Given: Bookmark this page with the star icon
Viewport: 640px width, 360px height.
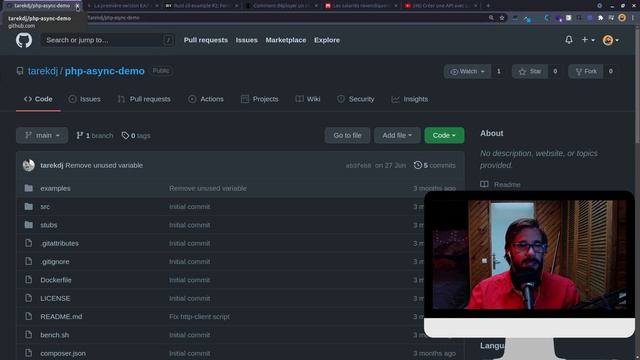Looking at the screenshot, I should tap(502, 18).
